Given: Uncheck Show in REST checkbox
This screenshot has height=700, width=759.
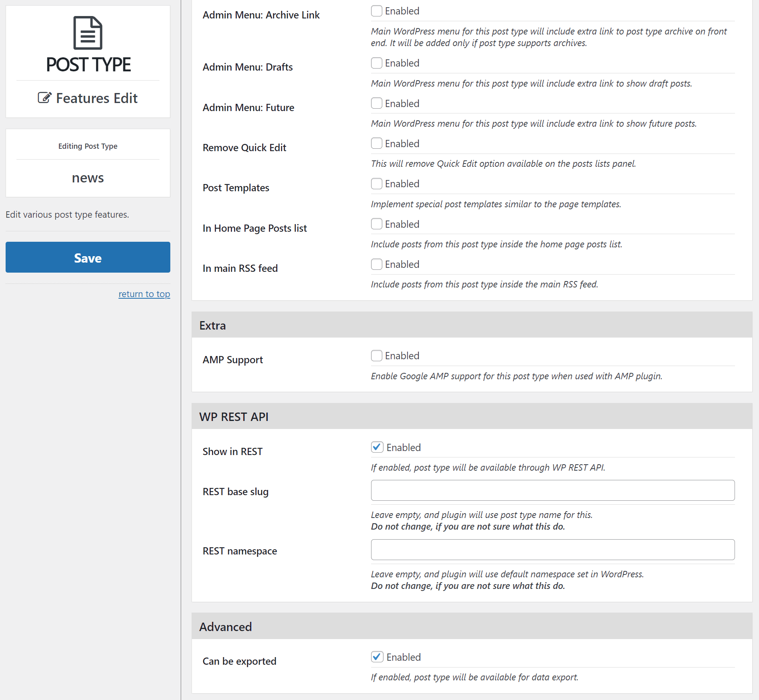Looking at the screenshot, I should pos(377,447).
